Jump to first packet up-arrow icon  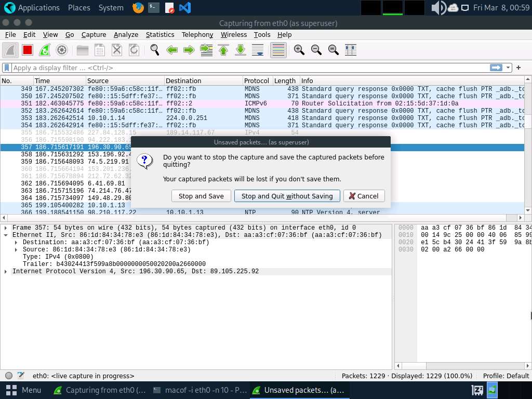pos(223,50)
